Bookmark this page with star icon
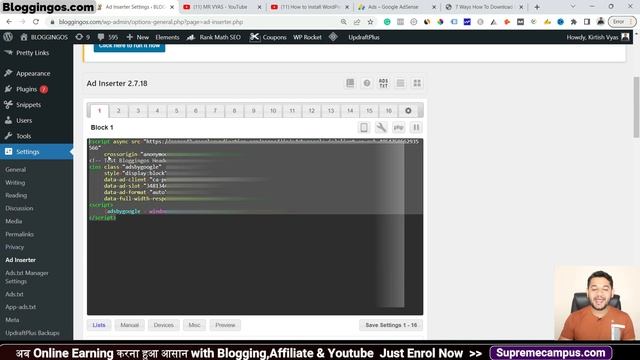This screenshot has height=360, width=640. pyautogui.click(x=370, y=22)
